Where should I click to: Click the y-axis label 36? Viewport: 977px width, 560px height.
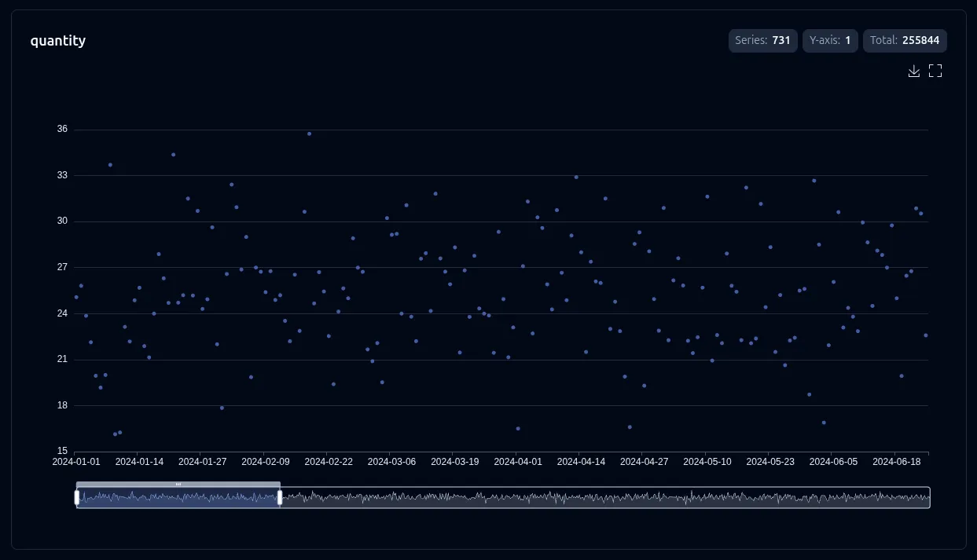click(62, 129)
